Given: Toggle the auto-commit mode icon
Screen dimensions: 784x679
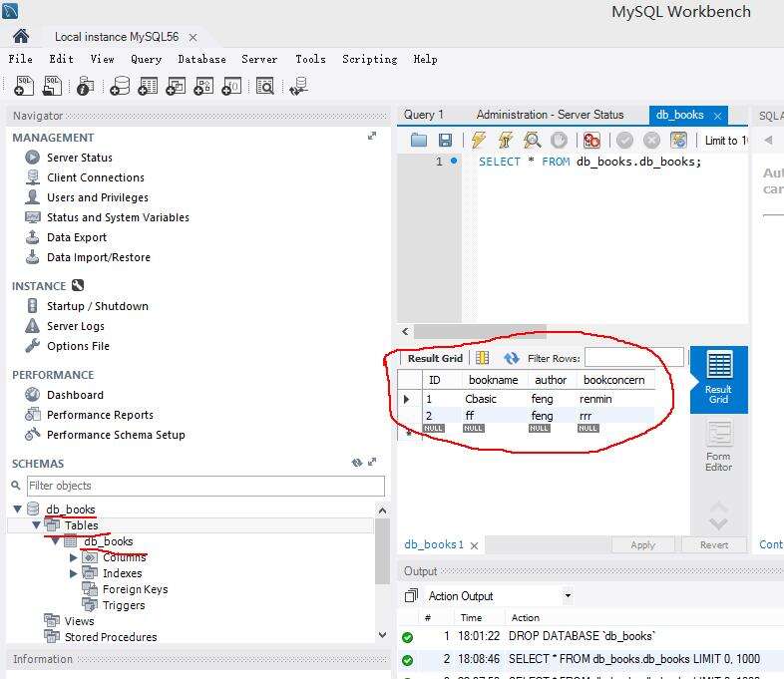Looking at the screenshot, I should (678, 141).
